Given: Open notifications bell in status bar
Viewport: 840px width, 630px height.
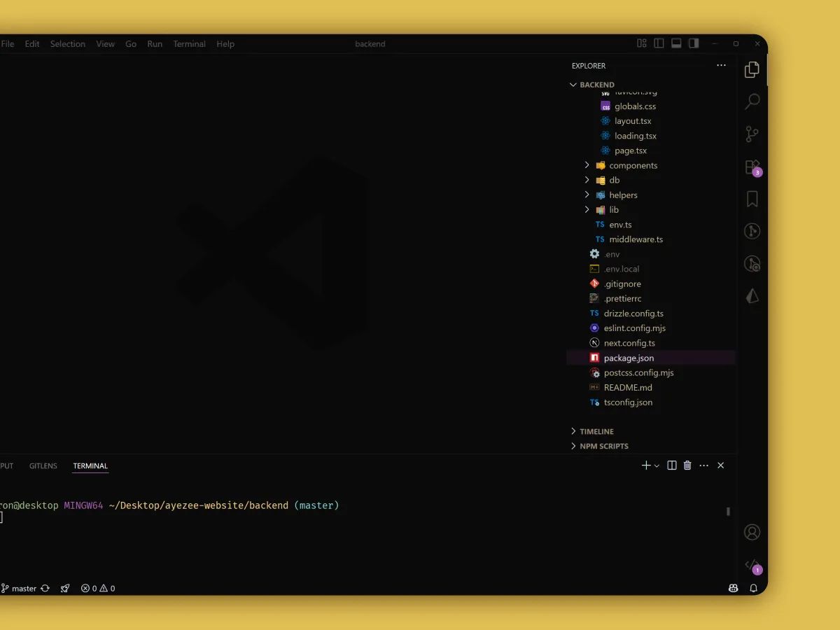Looking at the screenshot, I should coord(754,589).
